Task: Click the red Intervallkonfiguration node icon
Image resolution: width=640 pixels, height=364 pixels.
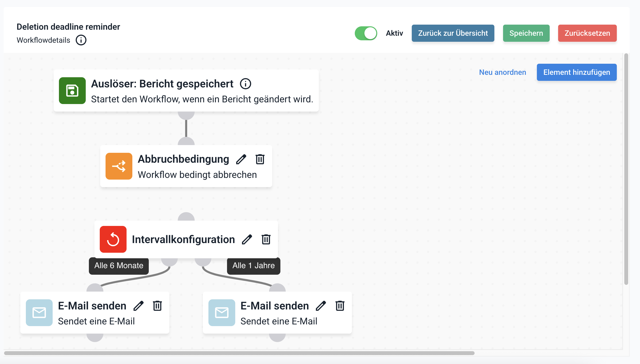Action: [113, 239]
